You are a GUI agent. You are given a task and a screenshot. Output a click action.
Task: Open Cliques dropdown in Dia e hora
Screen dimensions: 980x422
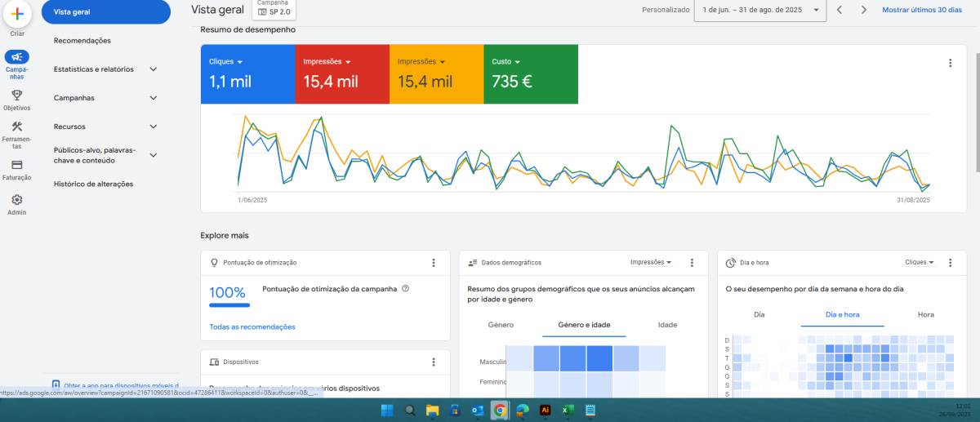pos(920,263)
